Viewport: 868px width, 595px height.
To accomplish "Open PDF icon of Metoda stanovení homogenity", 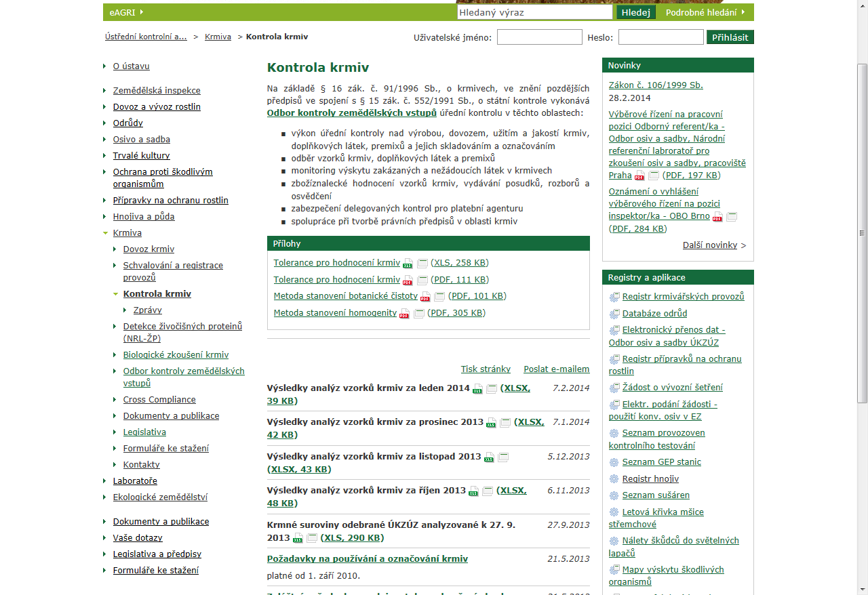I will [x=405, y=314].
